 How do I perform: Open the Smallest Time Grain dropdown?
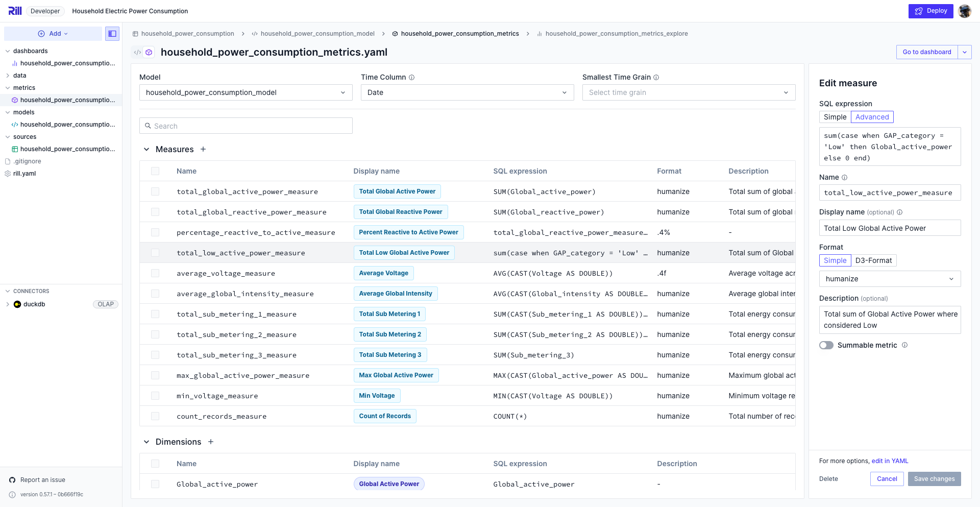[689, 92]
